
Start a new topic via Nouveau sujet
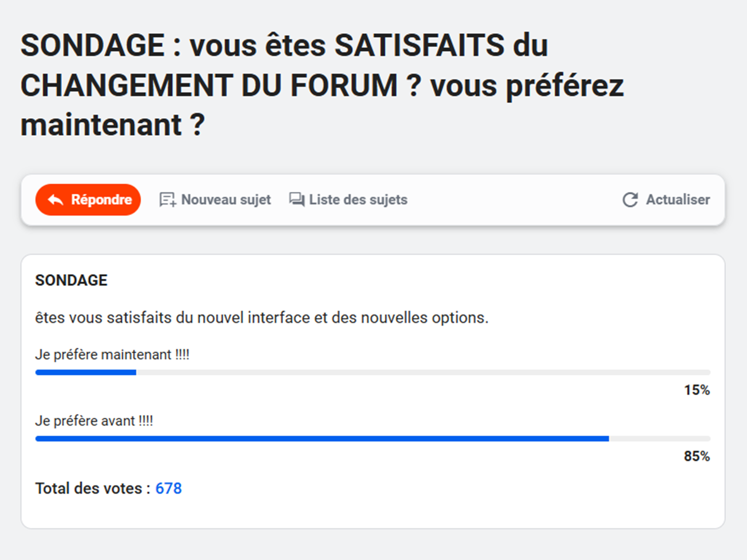(215, 200)
